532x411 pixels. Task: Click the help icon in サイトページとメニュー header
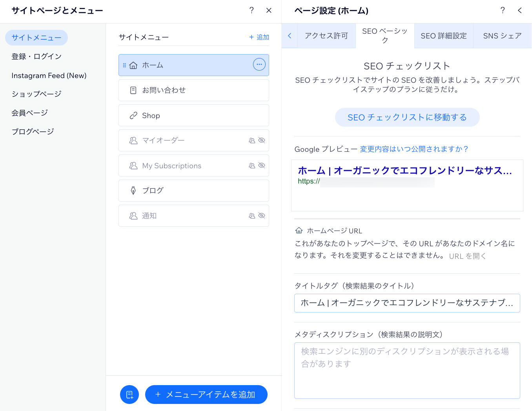tap(251, 11)
